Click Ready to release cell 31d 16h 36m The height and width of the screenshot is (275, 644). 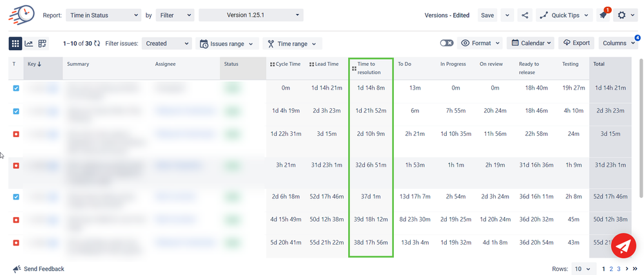[536, 165]
